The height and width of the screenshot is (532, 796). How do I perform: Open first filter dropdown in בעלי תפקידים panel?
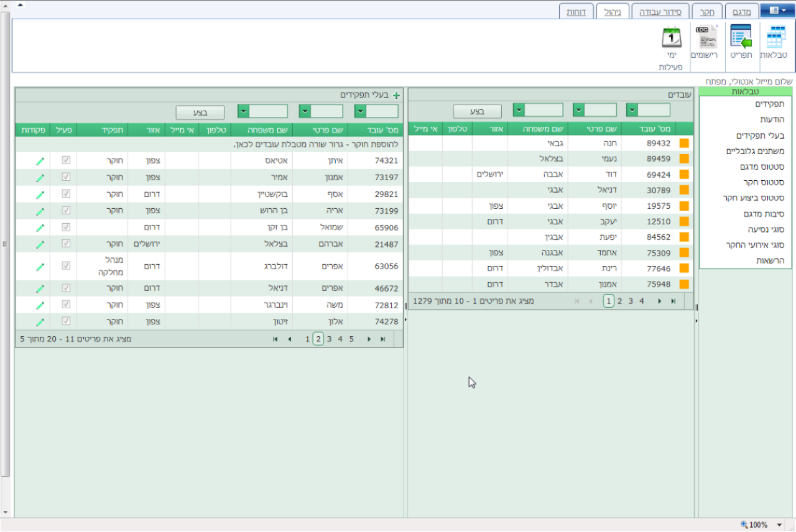click(x=360, y=111)
